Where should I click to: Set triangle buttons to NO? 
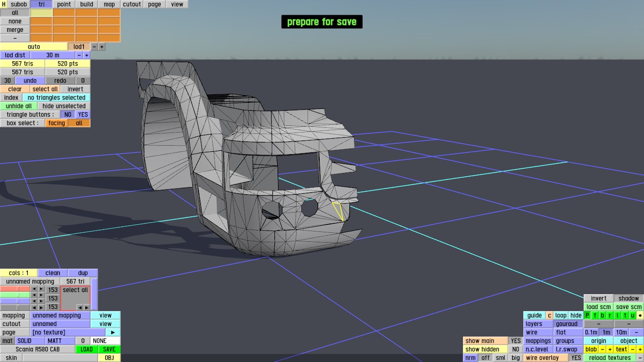point(68,115)
